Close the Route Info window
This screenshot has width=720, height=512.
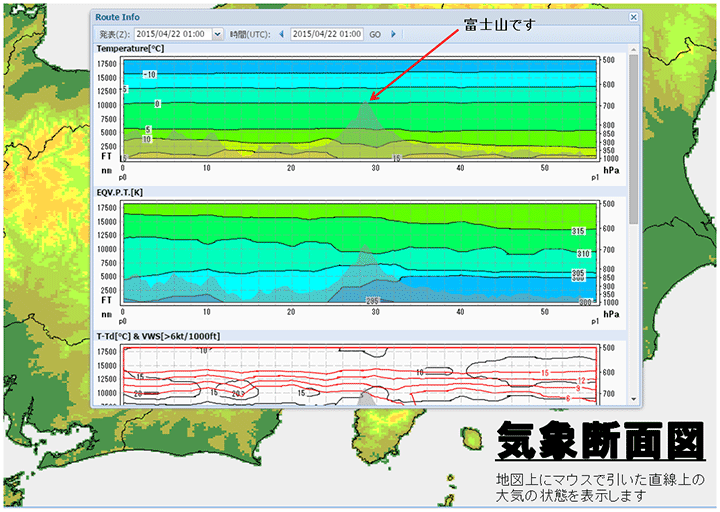tap(633, 18)
